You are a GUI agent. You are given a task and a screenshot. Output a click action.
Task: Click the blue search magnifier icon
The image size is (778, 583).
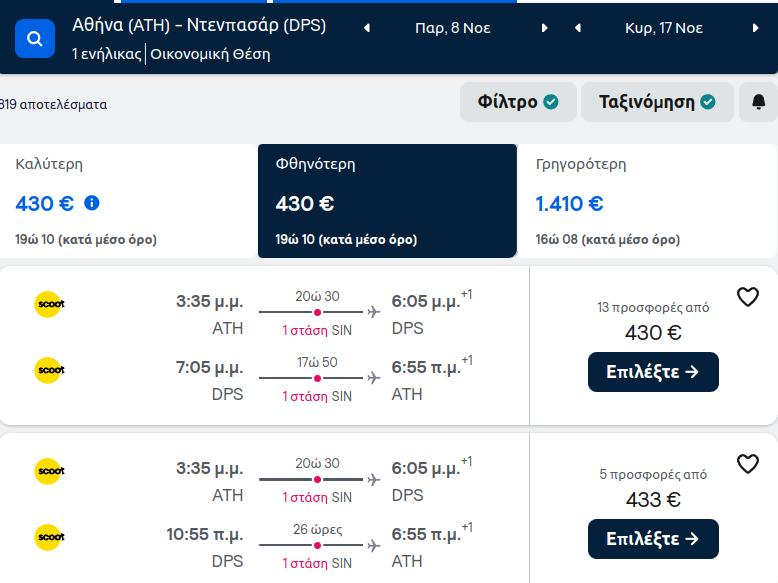tap(35, 39)
